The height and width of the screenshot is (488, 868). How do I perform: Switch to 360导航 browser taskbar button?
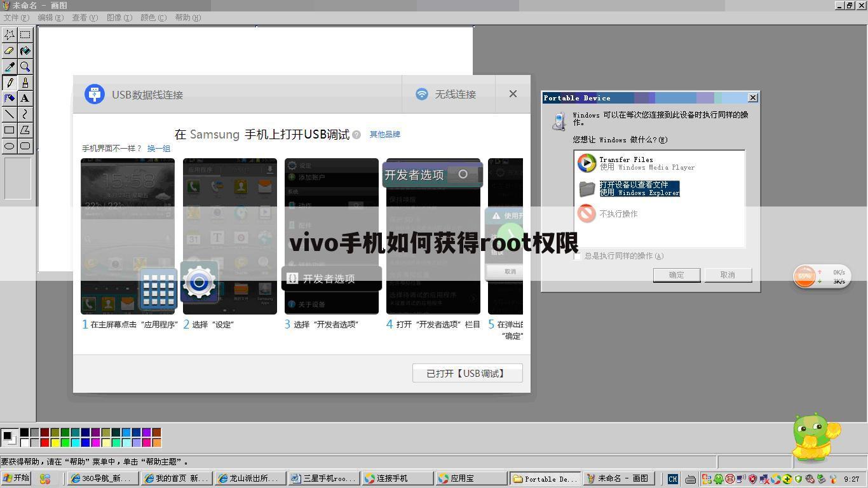point(102,478)
